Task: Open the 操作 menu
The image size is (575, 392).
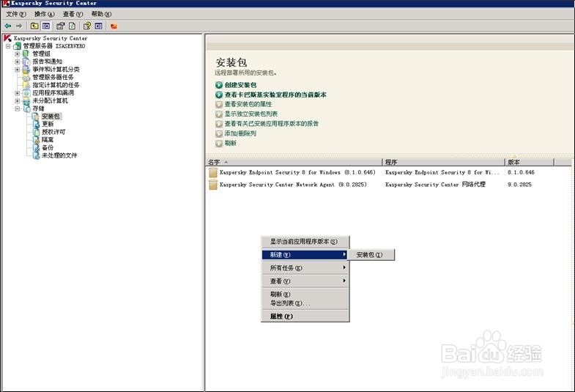Action: (45, 14)
